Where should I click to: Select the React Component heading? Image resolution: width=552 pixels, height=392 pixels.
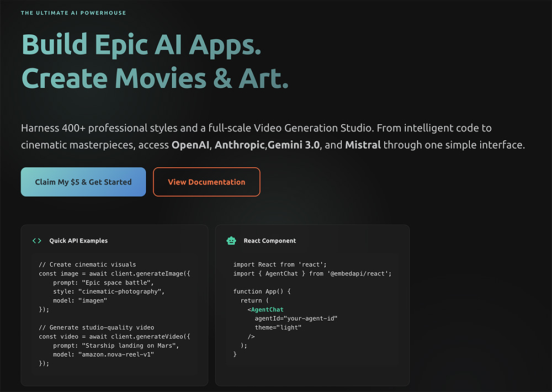(x=270, y=241)
